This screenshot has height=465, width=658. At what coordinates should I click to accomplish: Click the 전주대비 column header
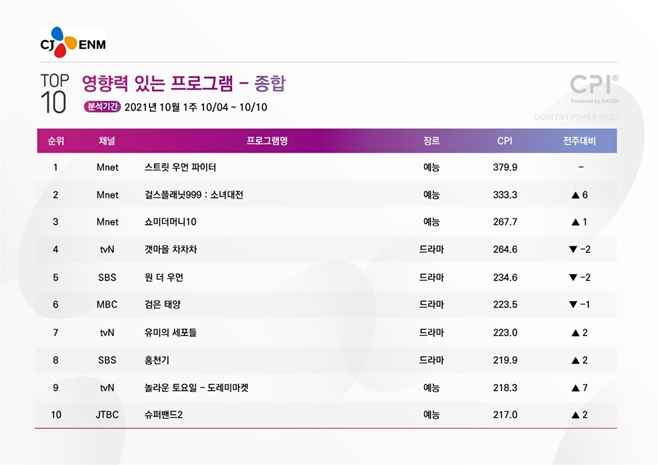click(580, 141)
